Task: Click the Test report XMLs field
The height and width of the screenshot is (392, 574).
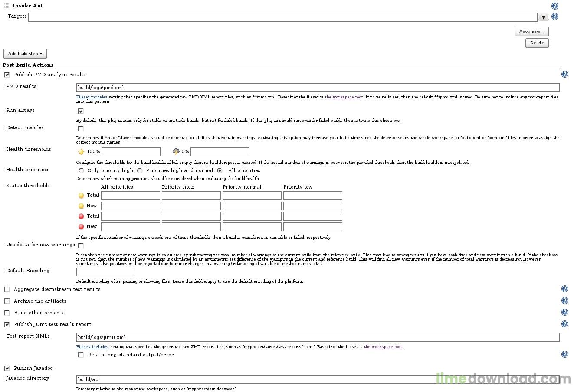Action: pos(318,337)
